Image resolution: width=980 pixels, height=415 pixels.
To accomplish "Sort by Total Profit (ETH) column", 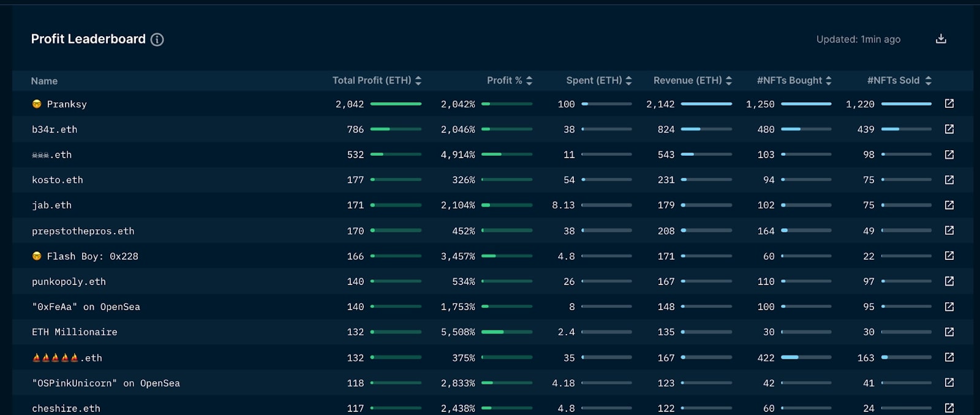I will [x=377, y=80].
